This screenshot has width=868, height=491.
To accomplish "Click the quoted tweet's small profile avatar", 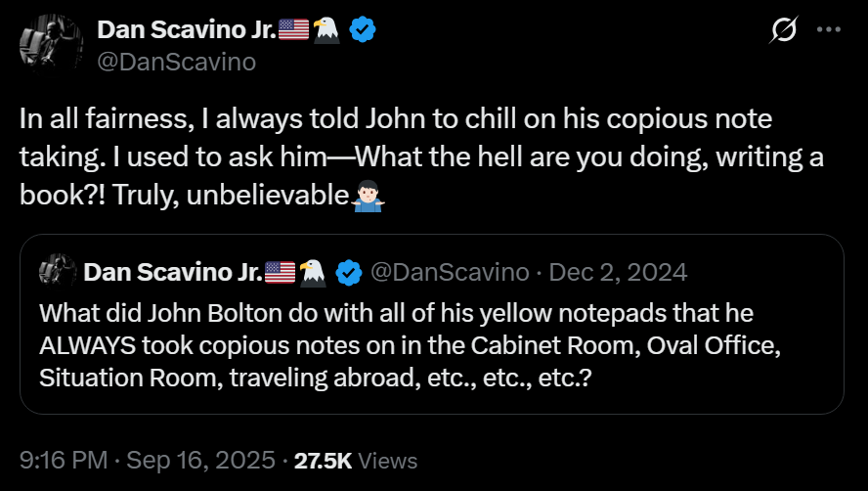I will (59, 272).
